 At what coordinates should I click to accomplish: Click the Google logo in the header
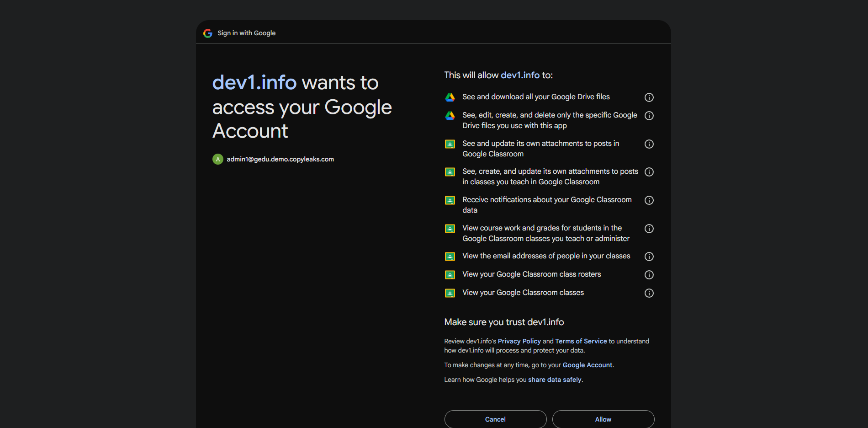[x=208, y=33]
